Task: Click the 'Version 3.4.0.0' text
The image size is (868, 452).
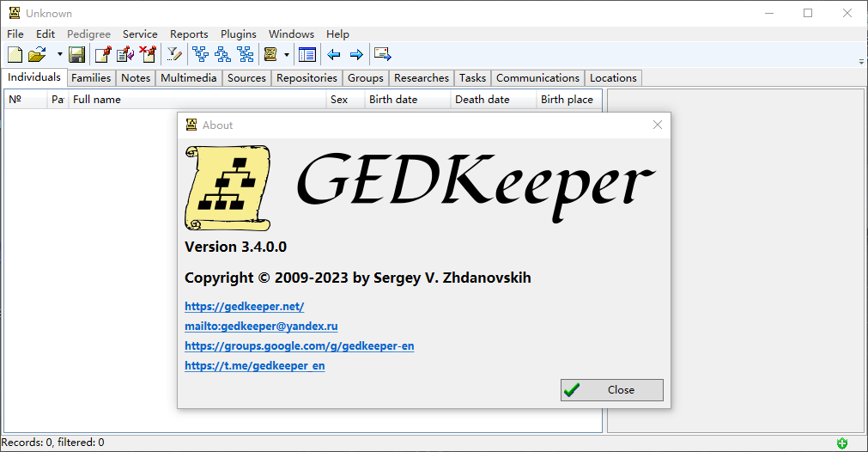Action: pos(236,247)
